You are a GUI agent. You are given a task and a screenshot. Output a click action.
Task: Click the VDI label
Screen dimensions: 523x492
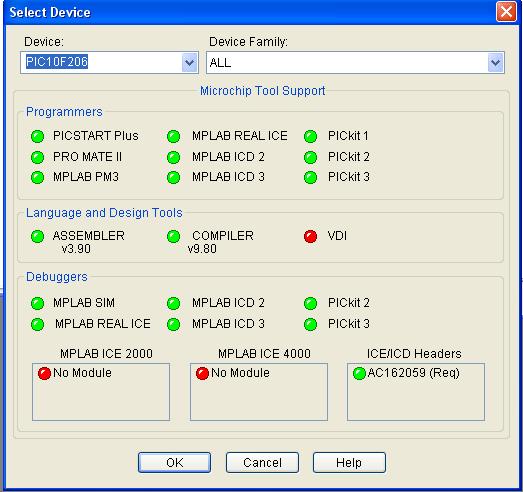337,236
